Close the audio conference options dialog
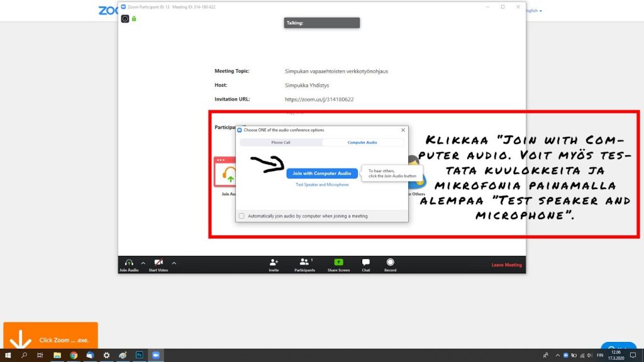Viewport: 644px width, 362px height. 403,130
